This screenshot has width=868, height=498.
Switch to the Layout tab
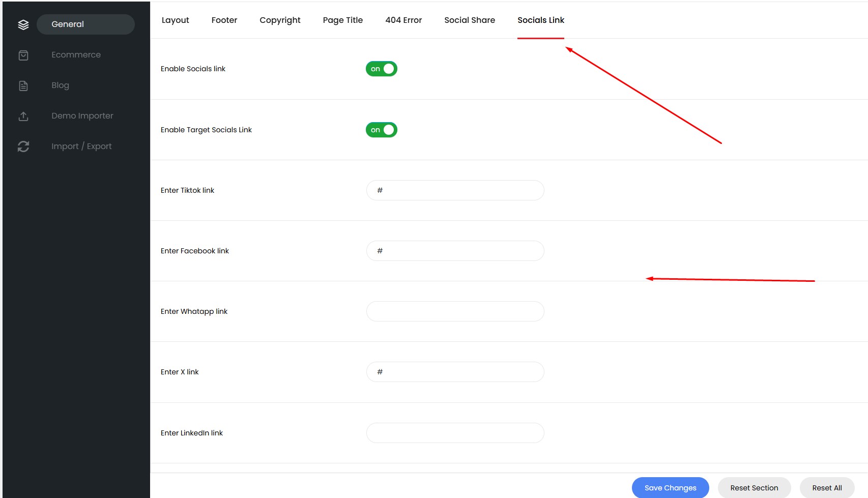coord(175,20)
